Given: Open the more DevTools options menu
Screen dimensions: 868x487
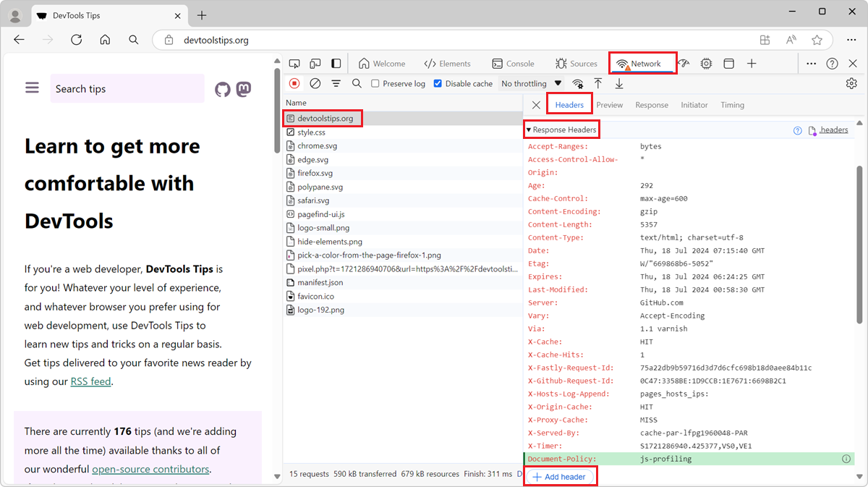Looking at the screenshot, I should 811,63.
